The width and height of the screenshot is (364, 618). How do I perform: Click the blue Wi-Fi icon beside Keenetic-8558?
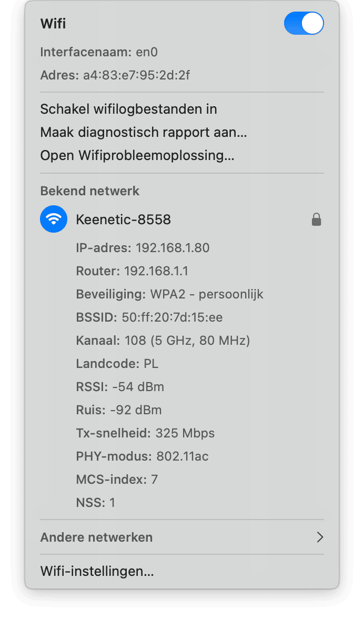click(54, 219)
